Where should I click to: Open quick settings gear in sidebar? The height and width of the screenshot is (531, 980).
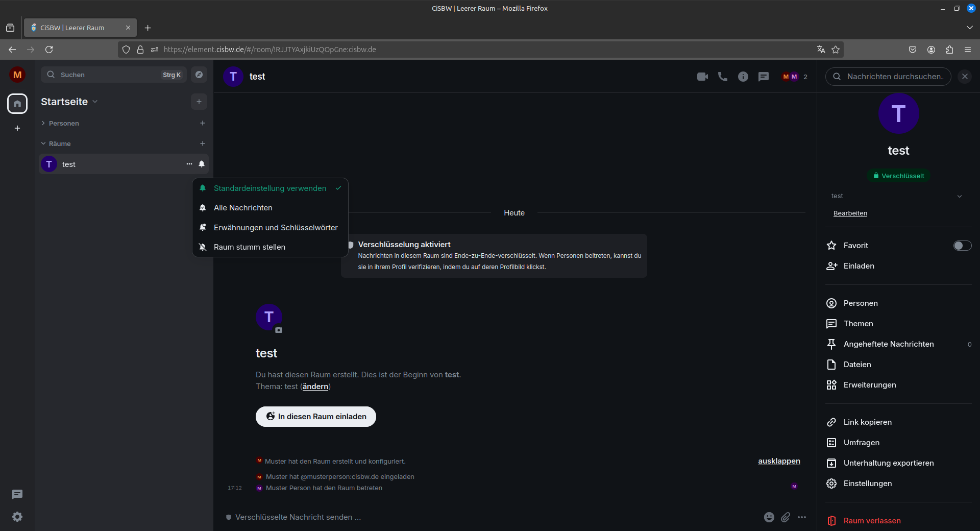[17, 517]
